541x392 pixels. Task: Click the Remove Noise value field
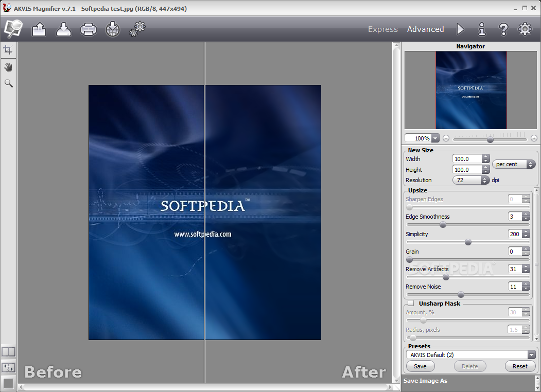[515, 287]
